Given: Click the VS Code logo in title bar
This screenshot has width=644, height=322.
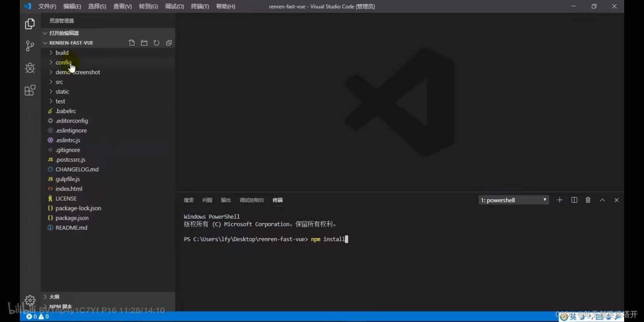Looking at the screenshot, I should click(27, 6).
